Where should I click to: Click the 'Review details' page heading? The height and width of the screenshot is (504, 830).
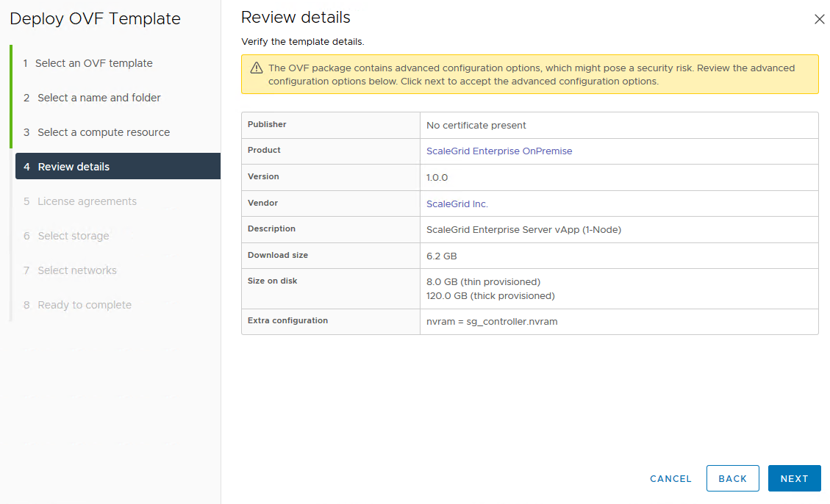[296, 18]
